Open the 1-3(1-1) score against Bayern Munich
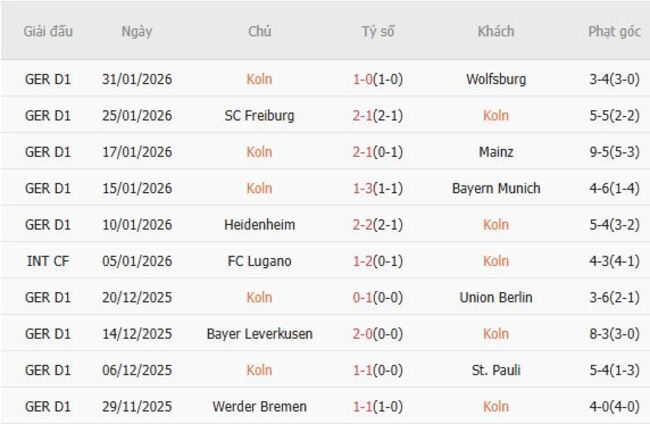650x424 pixels. point(378,188)
